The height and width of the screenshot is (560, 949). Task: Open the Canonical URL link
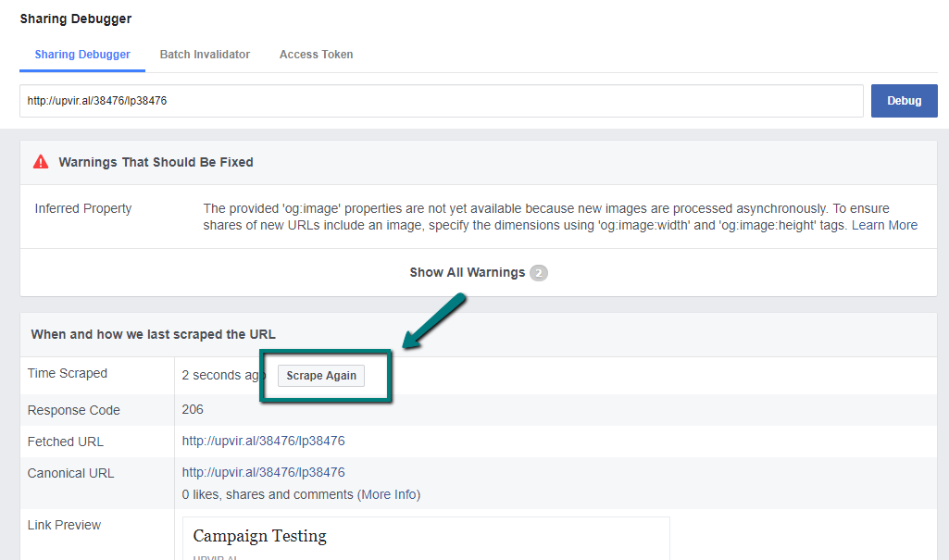tap(263, 472)
